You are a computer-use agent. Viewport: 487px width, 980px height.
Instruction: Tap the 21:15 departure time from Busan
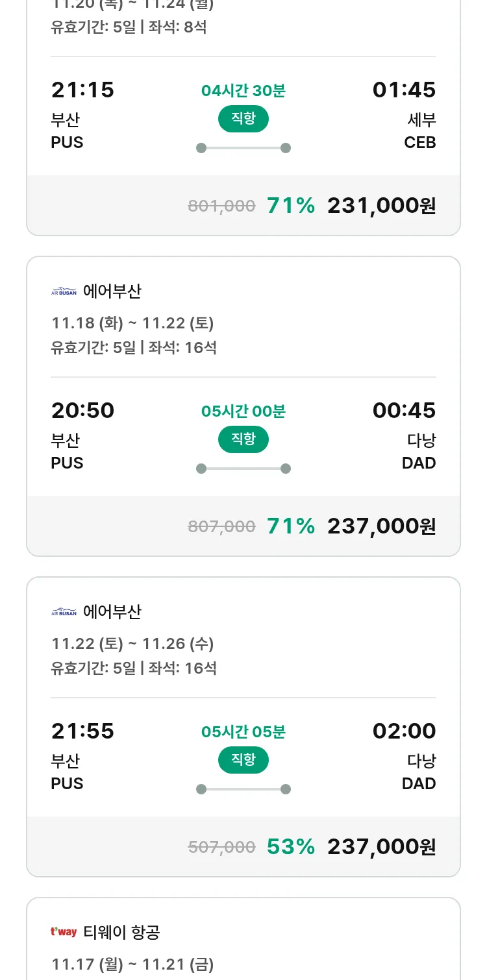(82, 90)
